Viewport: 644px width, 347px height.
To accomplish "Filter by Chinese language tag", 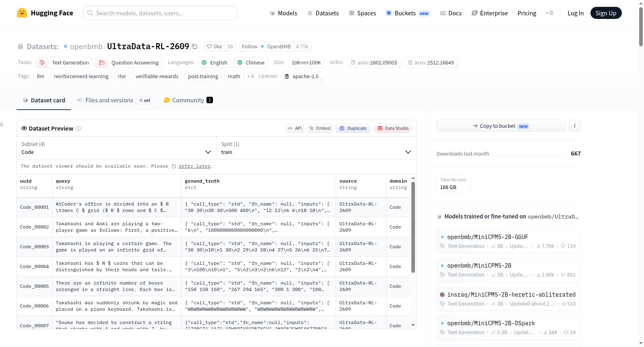I will [251, 62].
